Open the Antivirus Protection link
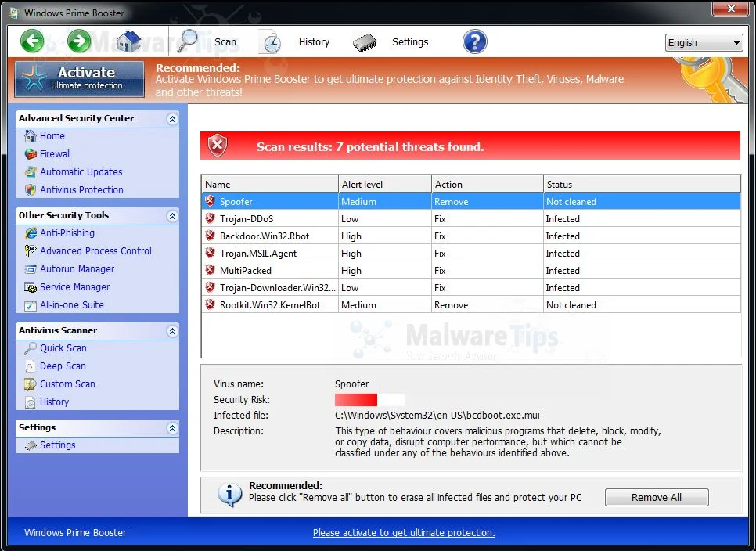 (81, 190)
